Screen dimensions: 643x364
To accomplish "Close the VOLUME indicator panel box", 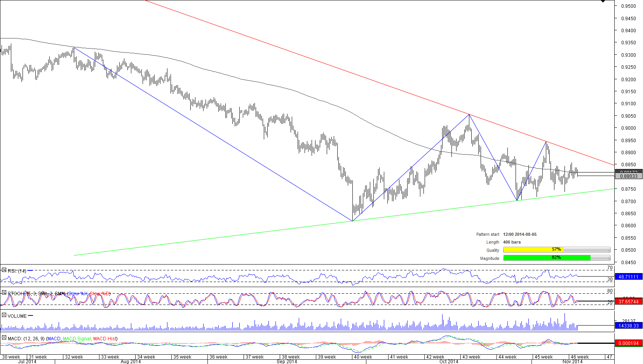I will pyautogui.click(x=4, y=315).
